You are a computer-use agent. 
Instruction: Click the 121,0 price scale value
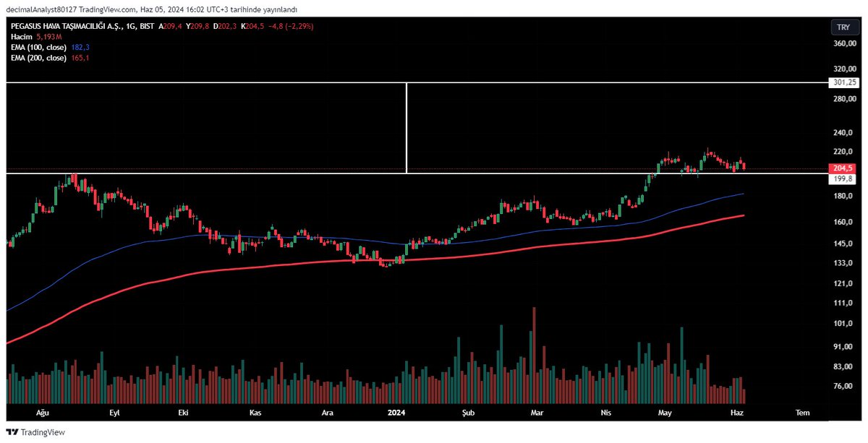click(x=844, y=283)
